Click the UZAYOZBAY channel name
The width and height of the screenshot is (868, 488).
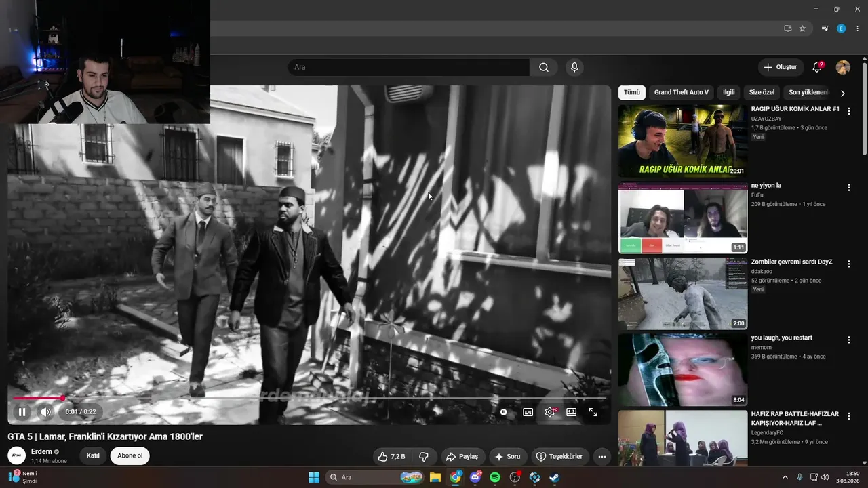766,119
